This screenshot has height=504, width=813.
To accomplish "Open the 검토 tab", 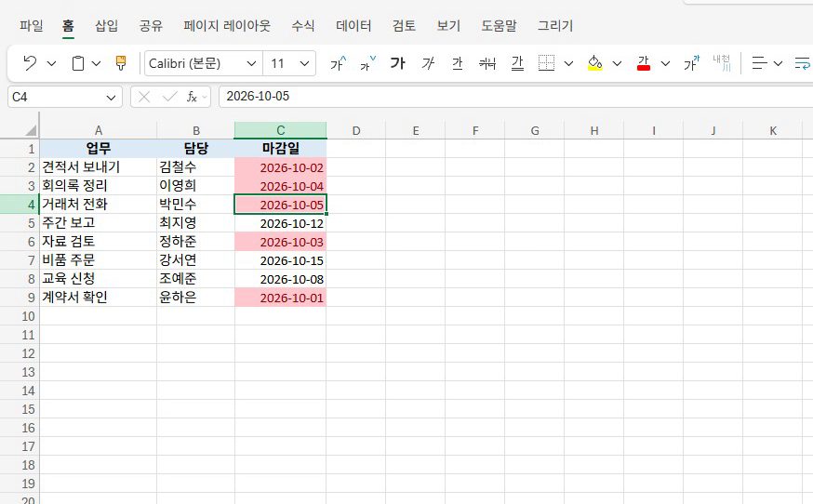I will pos(404,25).
